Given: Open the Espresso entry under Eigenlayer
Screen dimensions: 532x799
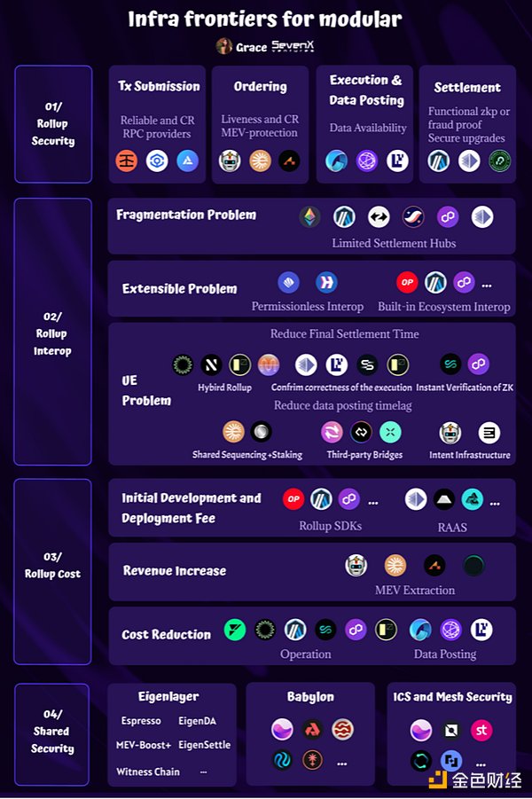Looking at the screenshot, I should (141, 721).
